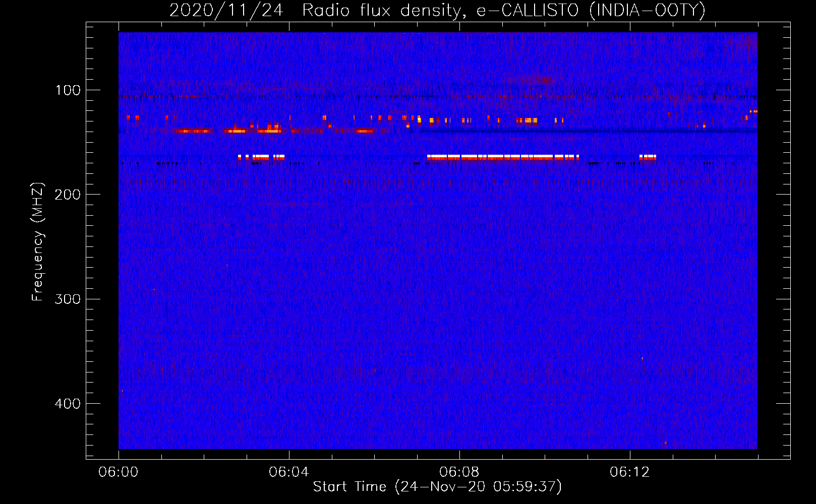Viewport: 816px width, 504px height.
Task: Click the 06:00 time axis label
Action: (x=119, y=472)
